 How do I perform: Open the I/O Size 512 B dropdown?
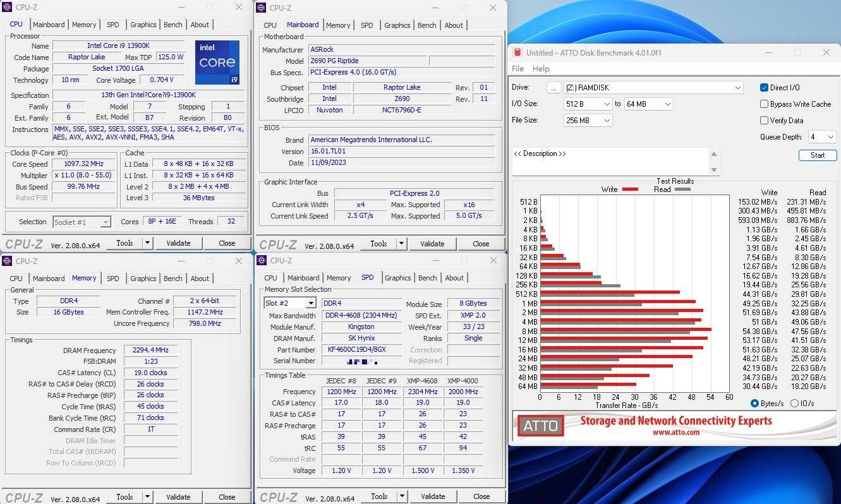[x=588, y=104]
